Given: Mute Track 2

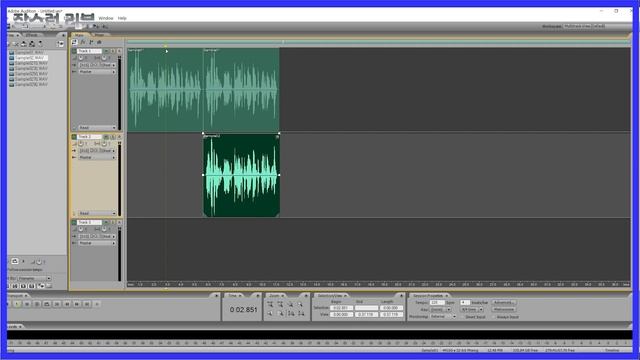Looking at the screenshot, I should click(107, 137).
